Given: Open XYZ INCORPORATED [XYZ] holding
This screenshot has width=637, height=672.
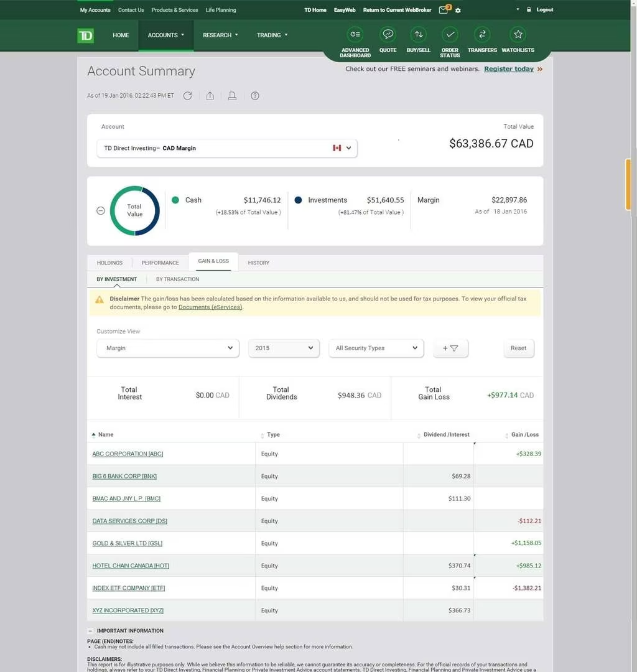Looking at the screenshot, I should 128,610.
